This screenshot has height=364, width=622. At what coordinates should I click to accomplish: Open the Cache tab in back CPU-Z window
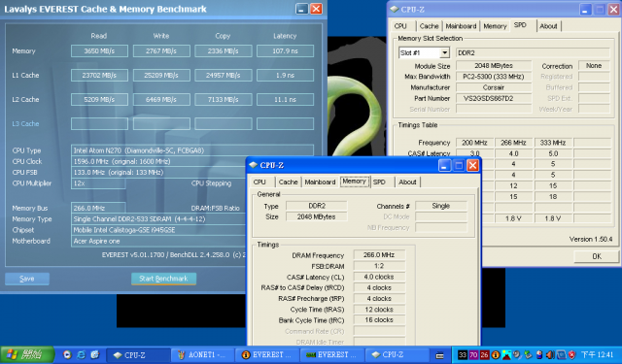[x=430, y=26]
